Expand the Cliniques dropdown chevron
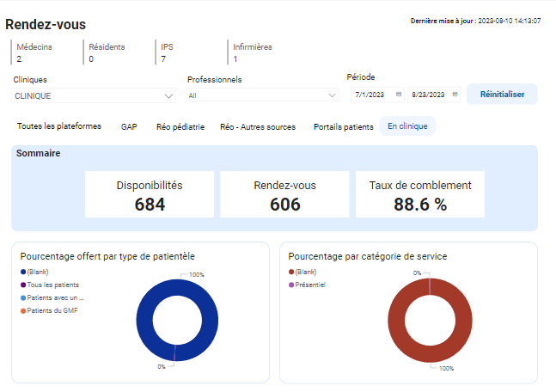 point(168,96)
